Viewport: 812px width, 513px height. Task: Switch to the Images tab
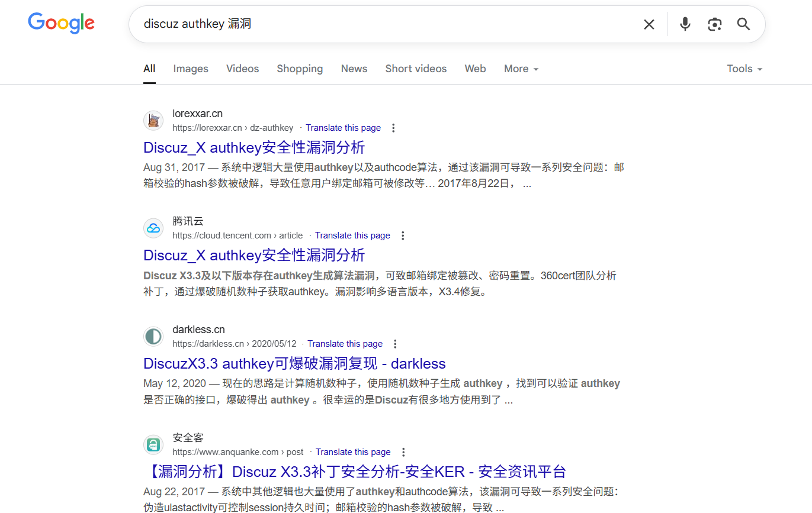point(191,69)
